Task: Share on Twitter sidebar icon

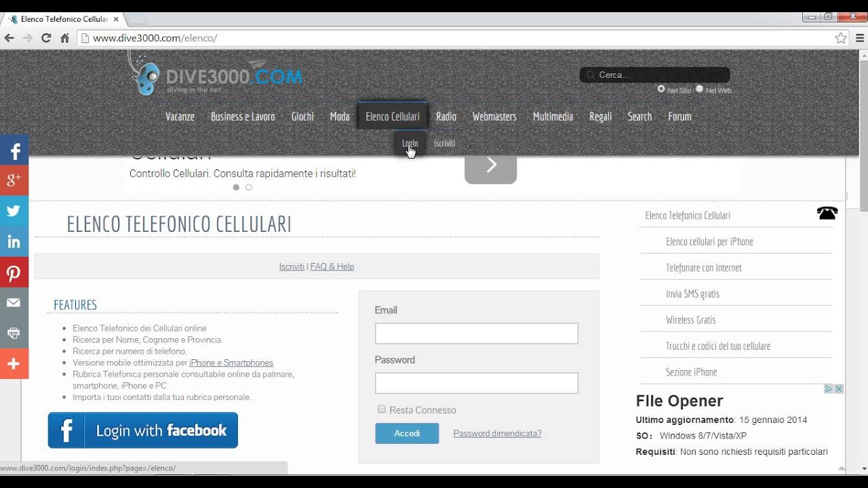Action: [x=14, y=211]
